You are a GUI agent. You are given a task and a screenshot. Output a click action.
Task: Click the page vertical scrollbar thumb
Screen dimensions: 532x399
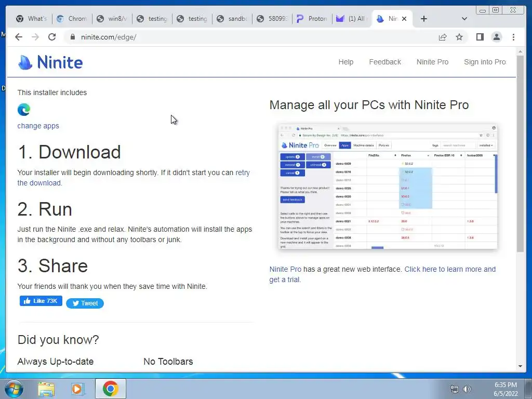pos(520,153)
